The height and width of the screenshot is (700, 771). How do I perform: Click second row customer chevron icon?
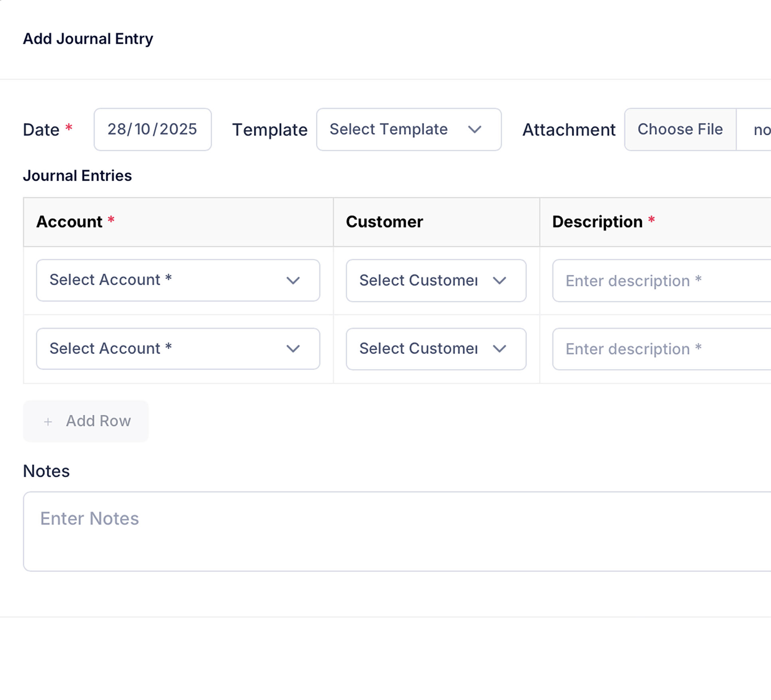pos(499,349)
